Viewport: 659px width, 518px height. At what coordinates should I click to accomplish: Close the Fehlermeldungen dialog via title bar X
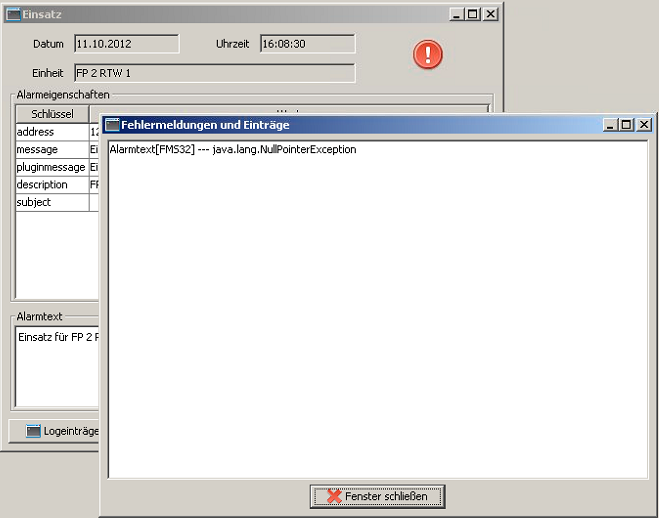click(644, 125)
